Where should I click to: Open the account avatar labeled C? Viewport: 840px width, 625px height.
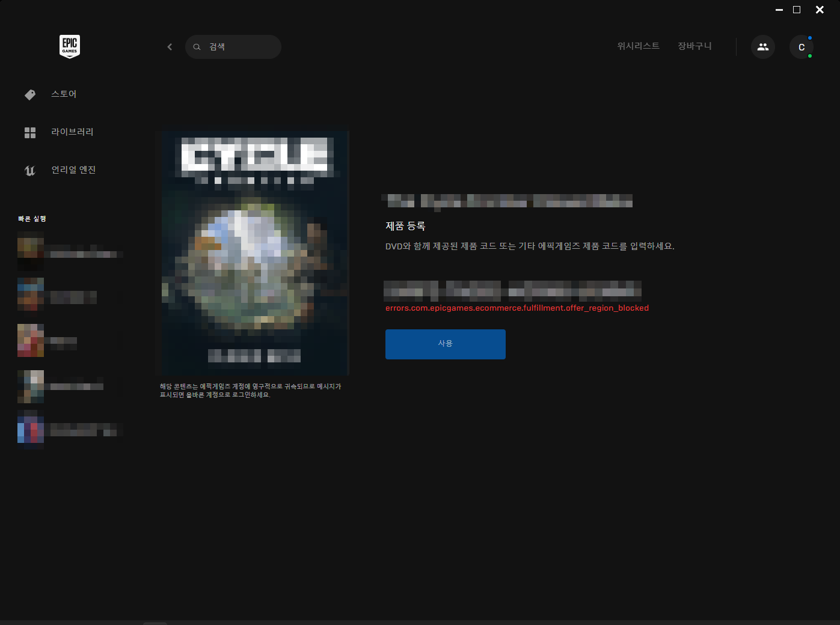(802, 47)
